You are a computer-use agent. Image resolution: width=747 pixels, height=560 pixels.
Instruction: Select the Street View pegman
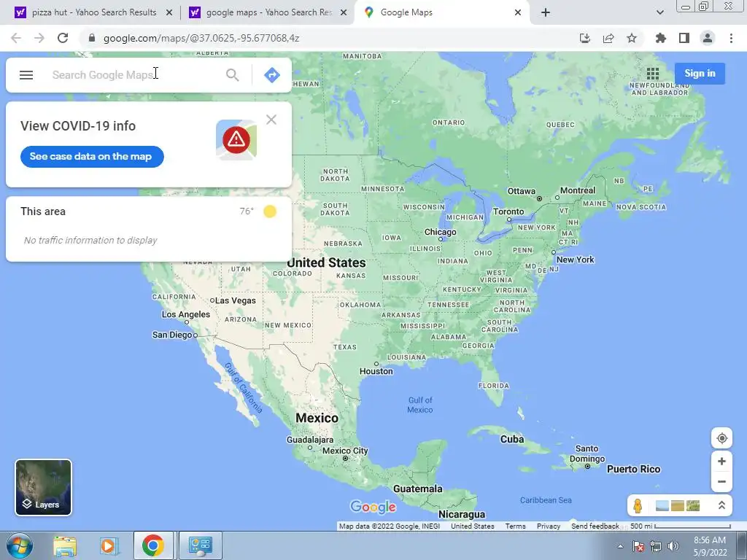click(638, 505)
